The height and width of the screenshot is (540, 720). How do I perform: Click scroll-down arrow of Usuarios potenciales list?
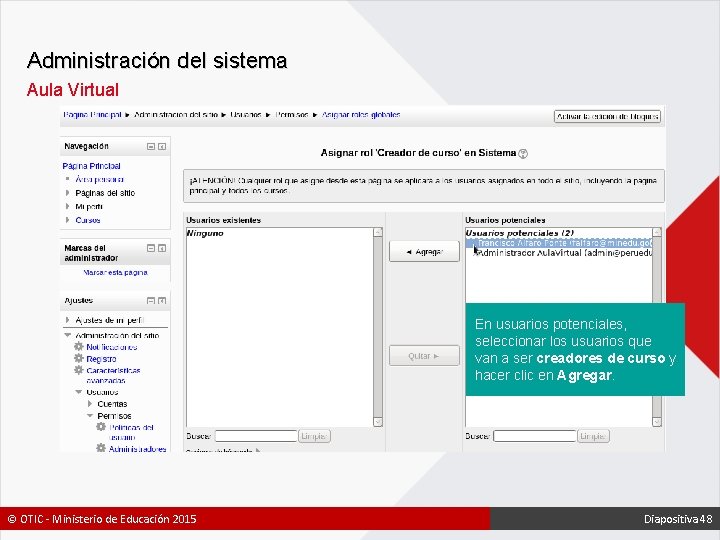[657, 422]
